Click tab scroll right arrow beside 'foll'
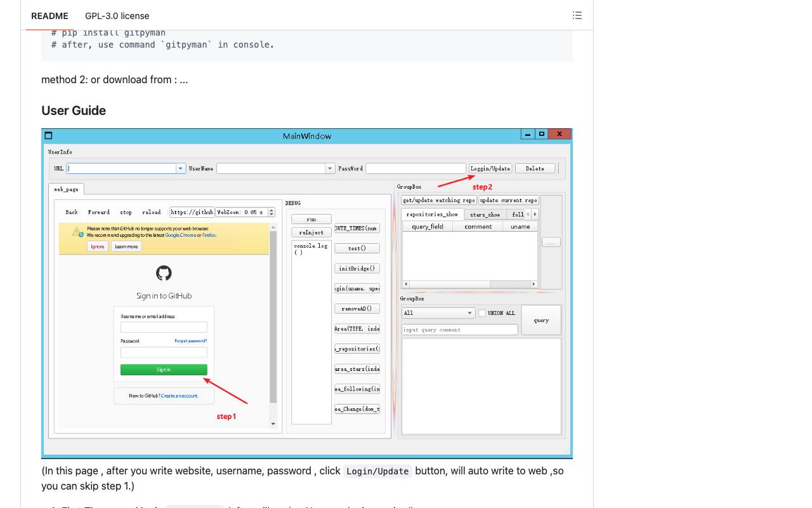 point(535,215)
